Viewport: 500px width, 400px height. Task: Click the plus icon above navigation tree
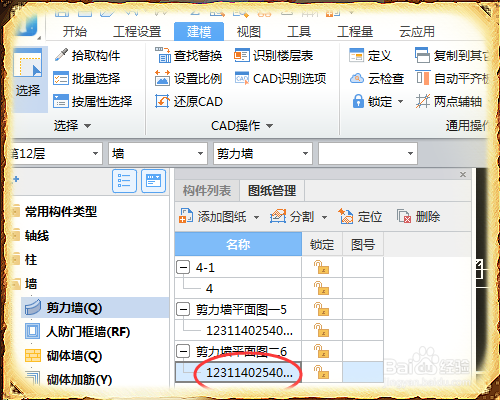click(x=16, y=179)
